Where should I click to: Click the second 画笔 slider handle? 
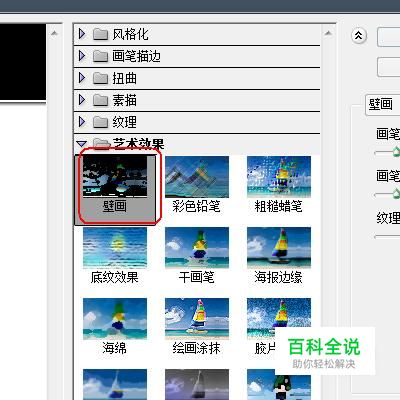tap(396, 193)
